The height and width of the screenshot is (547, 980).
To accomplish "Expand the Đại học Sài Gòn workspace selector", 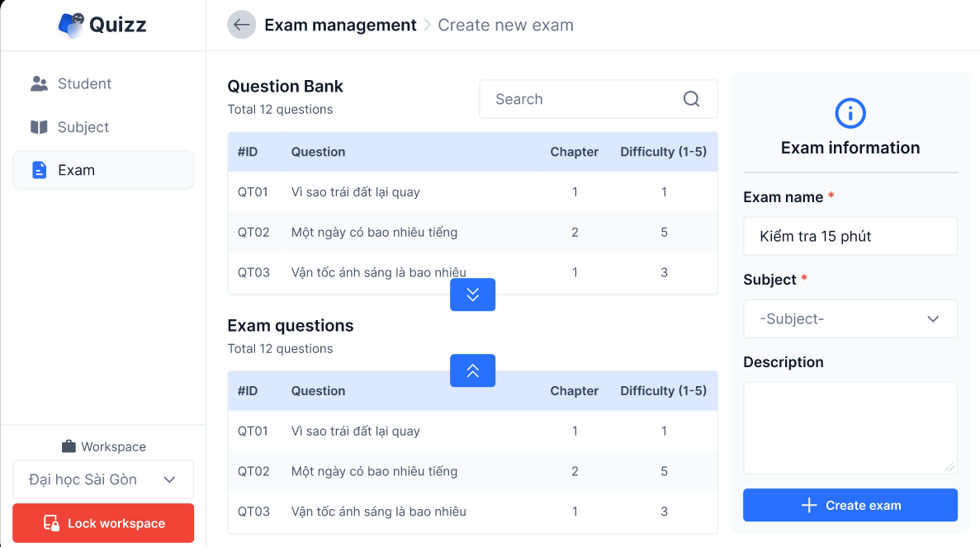I will (103, 479).
